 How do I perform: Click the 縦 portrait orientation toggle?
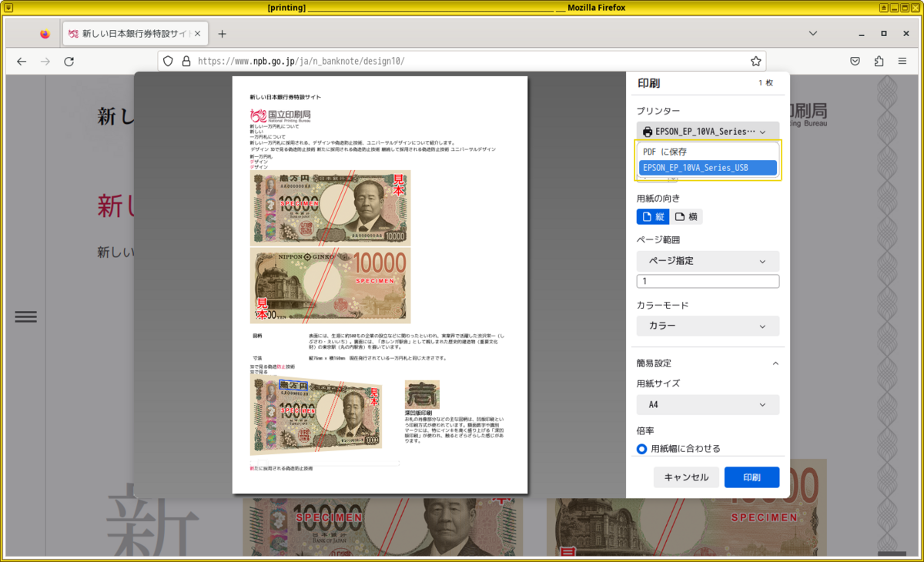(x=652, y=216)
